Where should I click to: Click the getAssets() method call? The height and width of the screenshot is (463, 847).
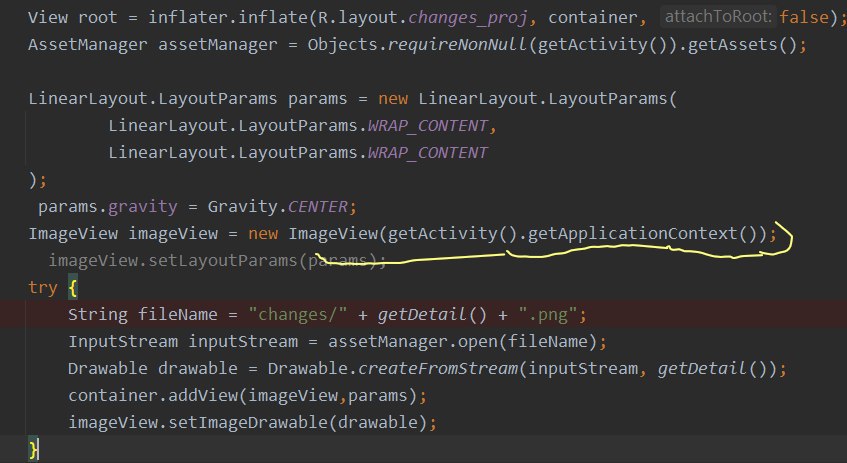pos(740,45)
